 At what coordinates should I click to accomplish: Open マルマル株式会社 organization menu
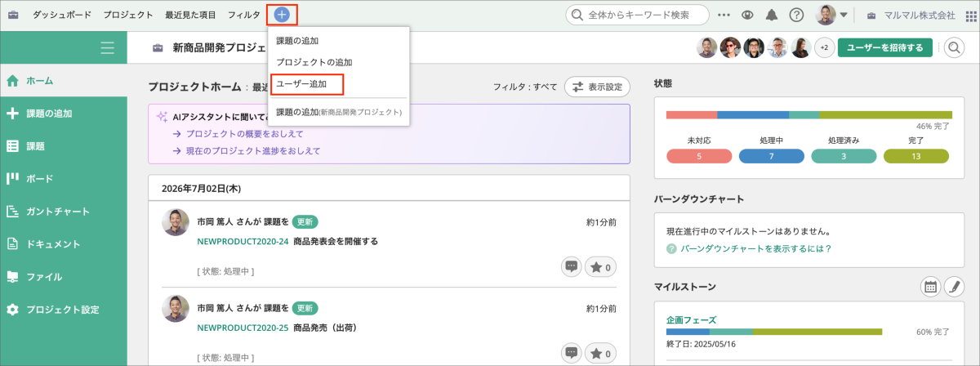(911, 15)
